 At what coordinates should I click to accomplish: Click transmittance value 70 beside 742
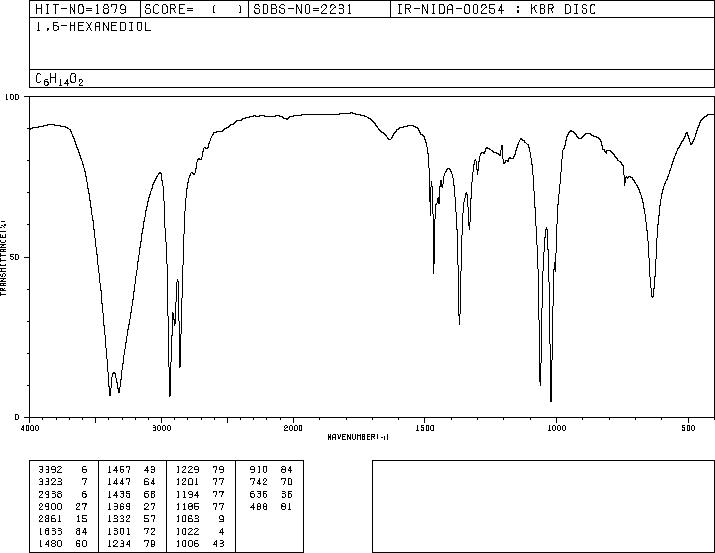(286, 482)
